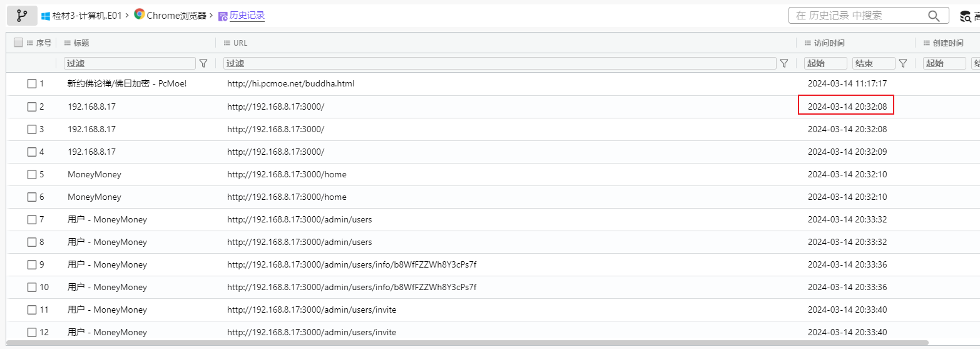
Task: Open the 访问时间 column header menu
Action: pos(808,43)
